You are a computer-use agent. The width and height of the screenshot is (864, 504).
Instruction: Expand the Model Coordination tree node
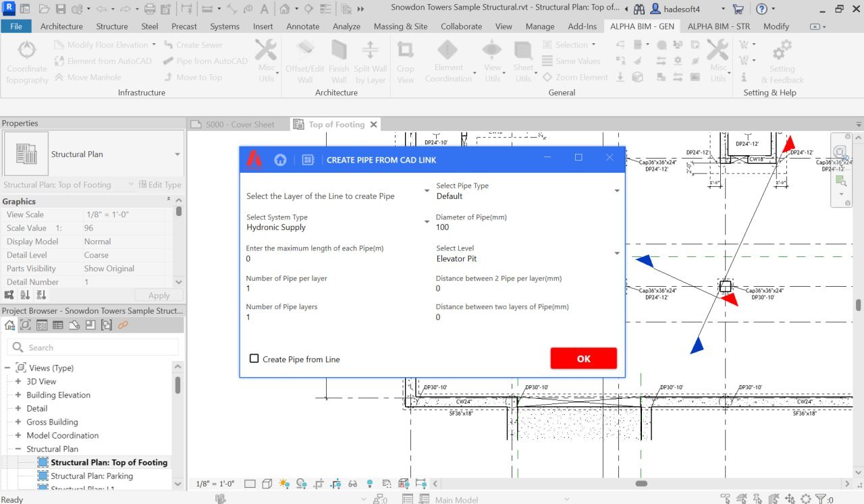pos(18,435)
